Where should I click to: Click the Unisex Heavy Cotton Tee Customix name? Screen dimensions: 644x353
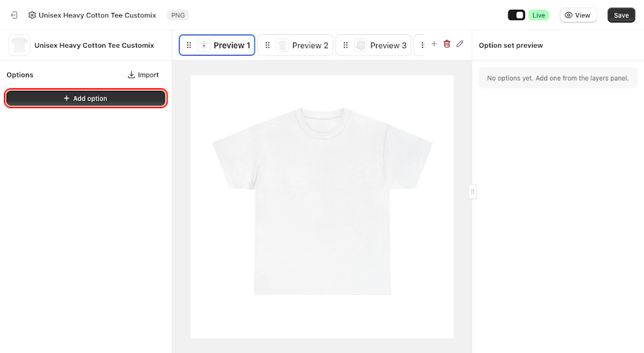pos(94,45)
